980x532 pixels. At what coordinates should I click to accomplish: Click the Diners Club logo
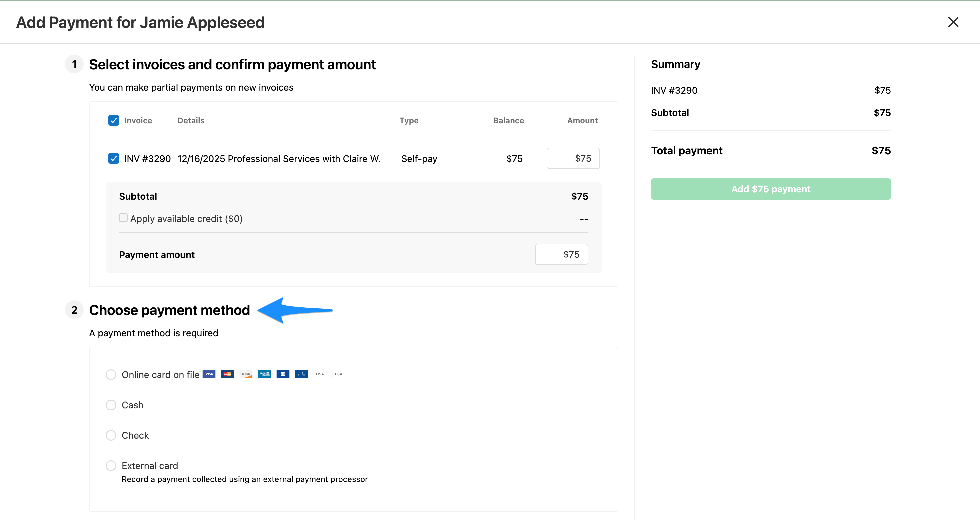point(301,374)
